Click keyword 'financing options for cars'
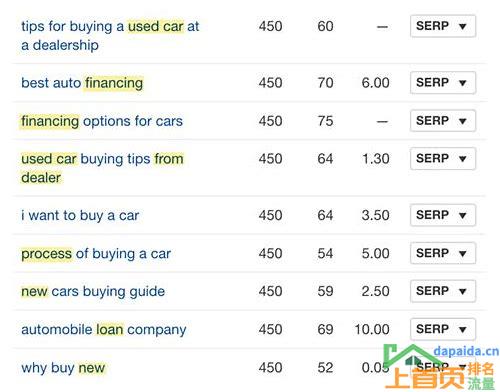The width and height of the screenshot is (500, 392). point(102,121)
